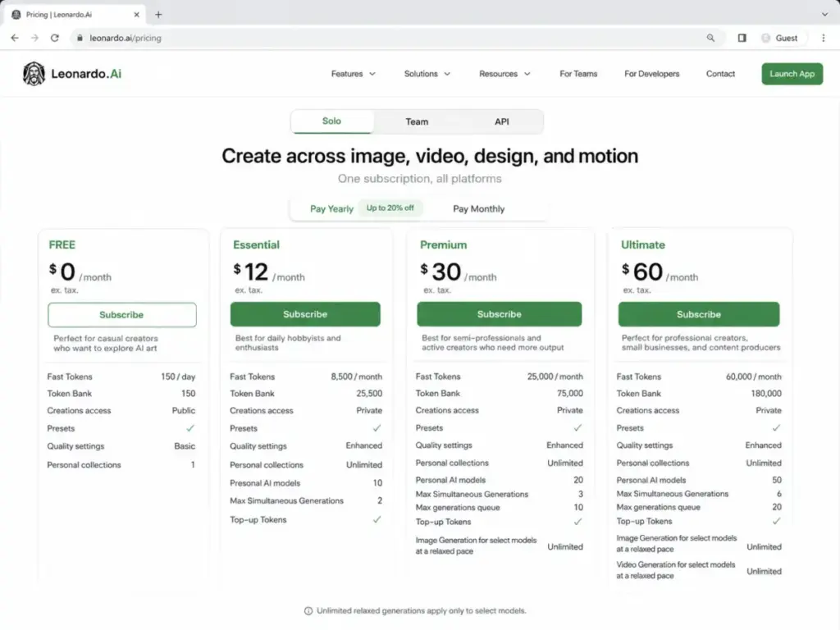
Task: Click the Leonardo.Ai logo icon
Action: tap(34, 74)
